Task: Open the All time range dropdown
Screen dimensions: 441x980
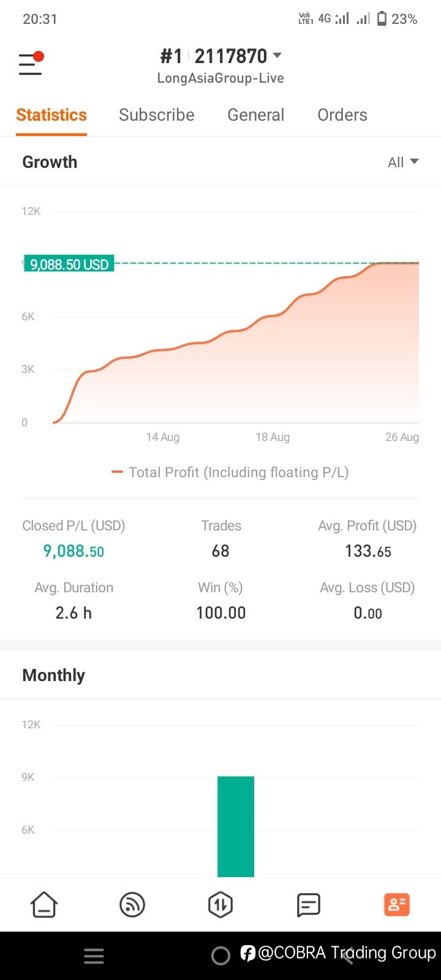Action: coord(403,162)
